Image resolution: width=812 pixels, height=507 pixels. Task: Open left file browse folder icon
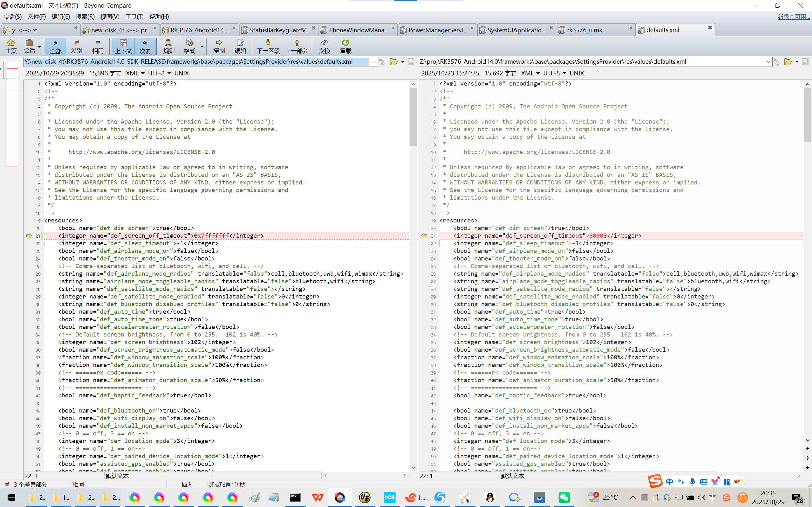(394, 62)
